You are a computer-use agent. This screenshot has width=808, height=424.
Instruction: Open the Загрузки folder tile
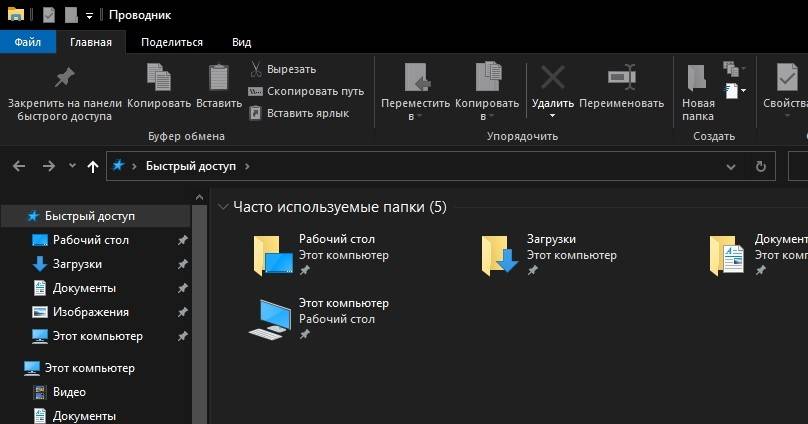tap(549, 255)
